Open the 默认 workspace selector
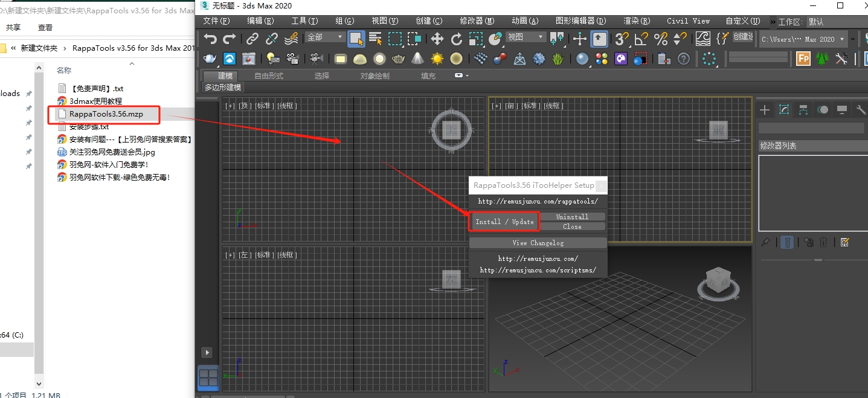Screen dimensions: 868x398 [x=837, y=22]
